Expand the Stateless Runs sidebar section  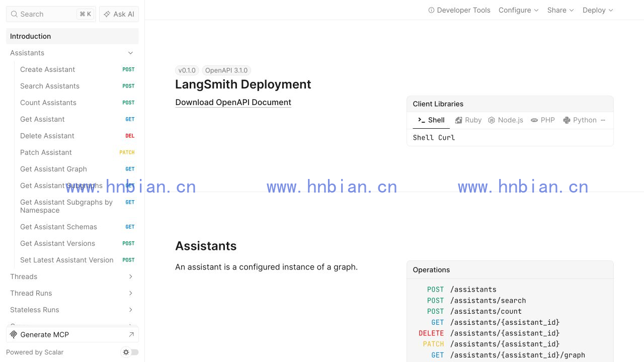click(131, 310)
